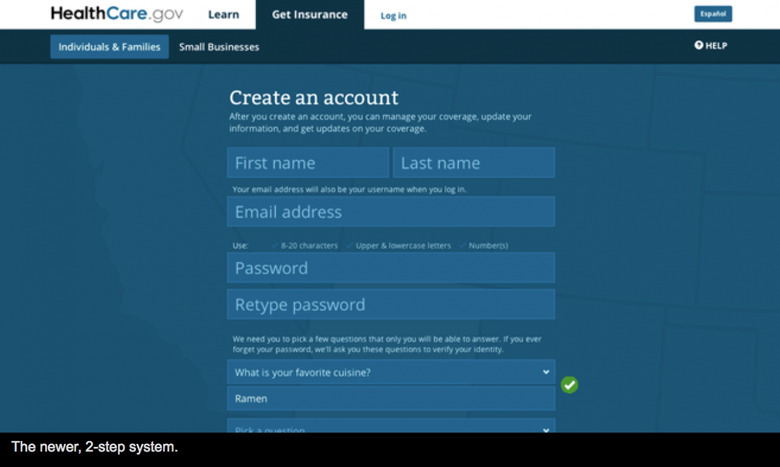The height and width of the screenshot is (467, 780).
Task: Expand the Pick a question dropdown
Action: pos(390,428)
